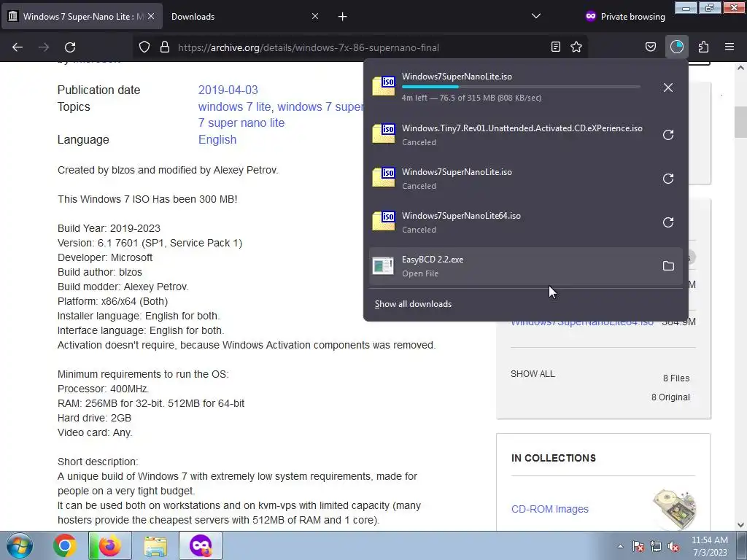The image size is (747, 560).
Task: Click the Private browsing indicator
Action: (x=625, y=17)
